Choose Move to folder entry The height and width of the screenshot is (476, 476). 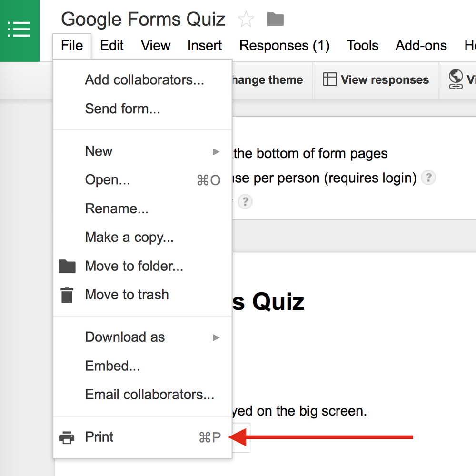142,266
